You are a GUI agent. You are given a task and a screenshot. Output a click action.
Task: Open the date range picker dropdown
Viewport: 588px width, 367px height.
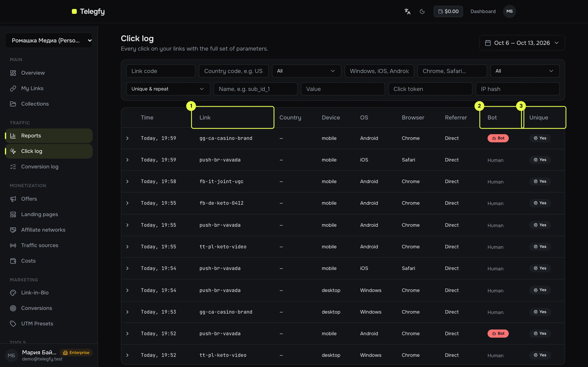522,43
